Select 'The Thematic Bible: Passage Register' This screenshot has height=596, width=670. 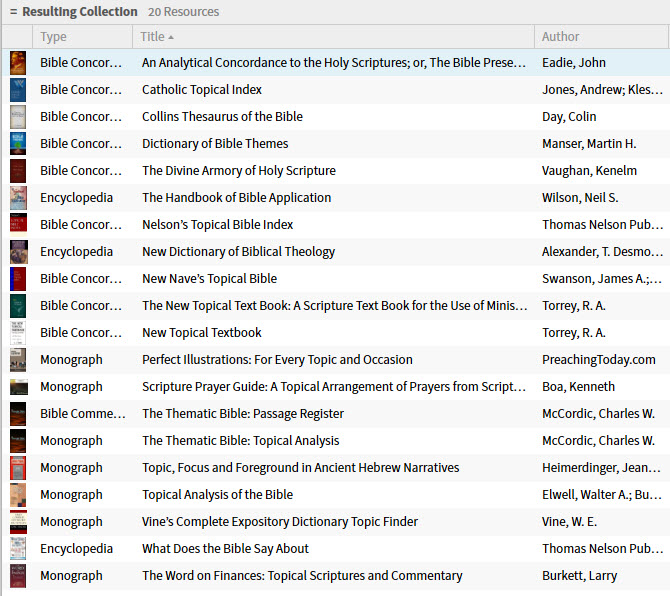pos(243,414)
